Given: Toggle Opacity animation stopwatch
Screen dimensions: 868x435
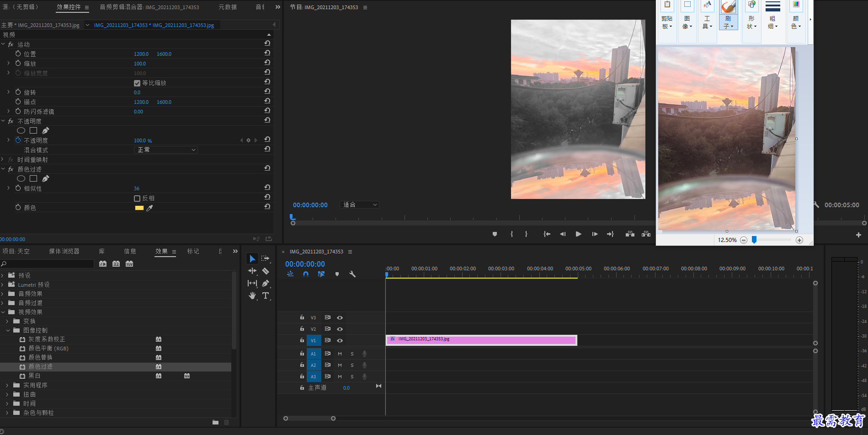Looking at the screenshot, I should click(x=18, y=140).
